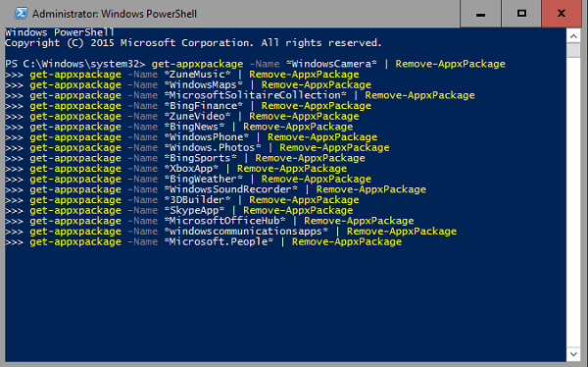Click the Copyright 2015 Microsoft Corporation line
The height and width of the screenshot is (367, 588).
coord(193,43)
